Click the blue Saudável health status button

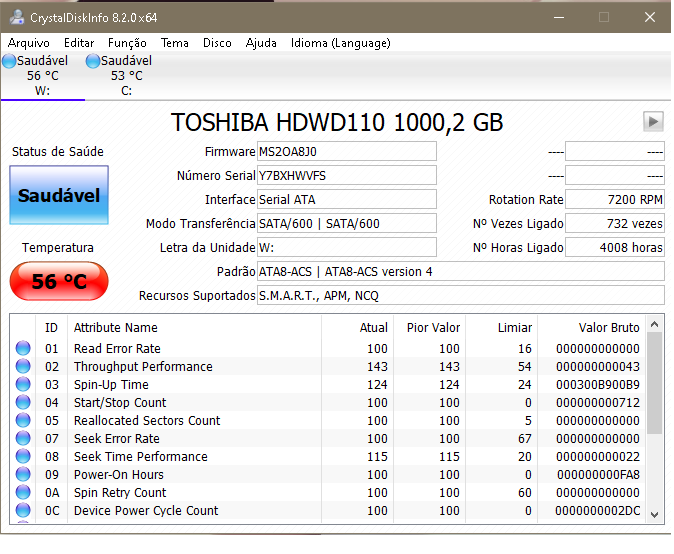[59, 195]
